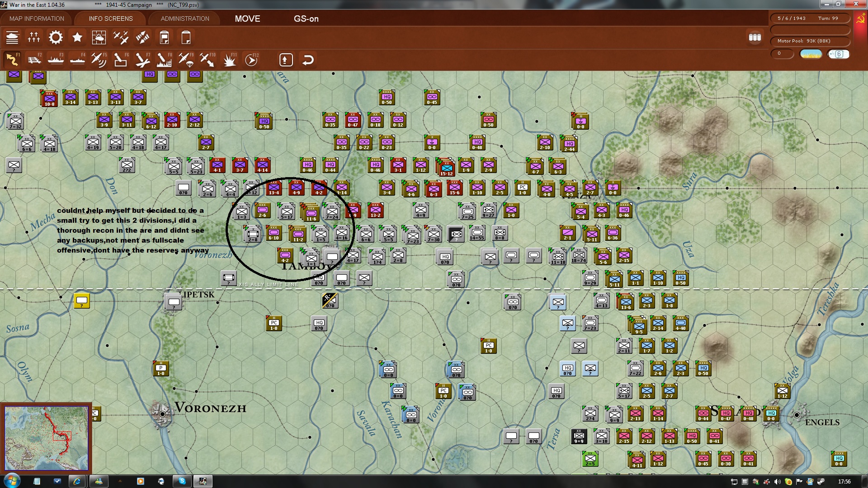Click the Soviet hammer and sickle flag
The width and height of the screenshot is (868, 488).
(x=860, y=19)
